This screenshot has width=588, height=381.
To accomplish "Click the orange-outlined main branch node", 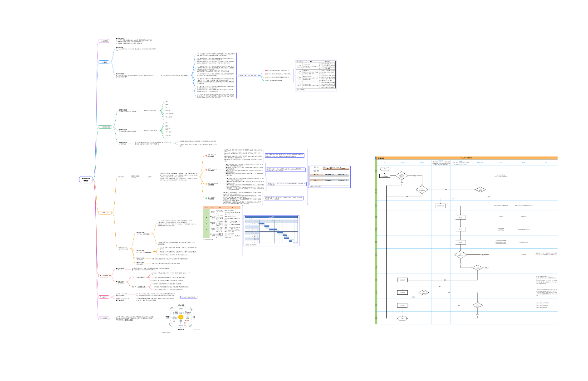I will point(105,212).
